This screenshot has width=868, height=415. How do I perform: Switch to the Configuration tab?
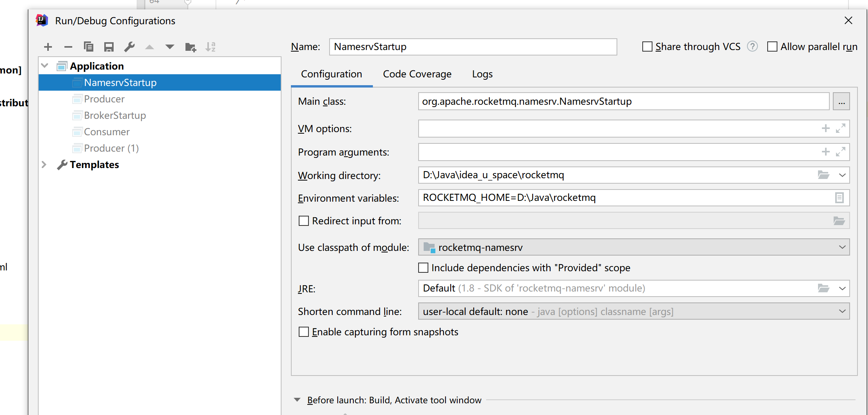(332, 74)
